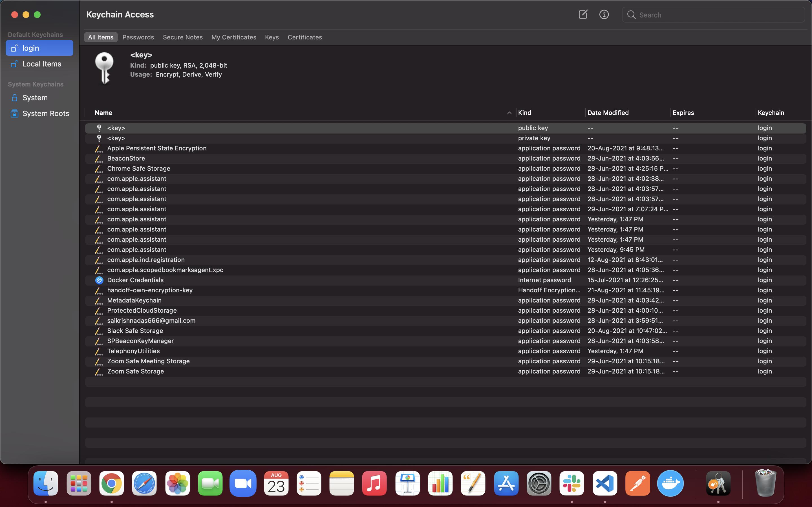This screenshot has height=507, width=812.
Task: Switch to the Certificates tab
Action: [304, 37]
